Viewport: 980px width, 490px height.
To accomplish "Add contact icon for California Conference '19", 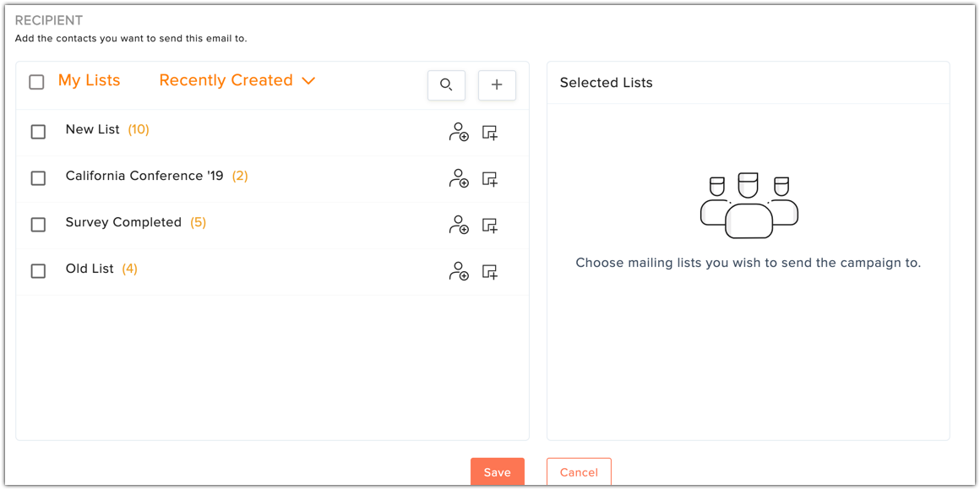I will click(x=459, y=179).
